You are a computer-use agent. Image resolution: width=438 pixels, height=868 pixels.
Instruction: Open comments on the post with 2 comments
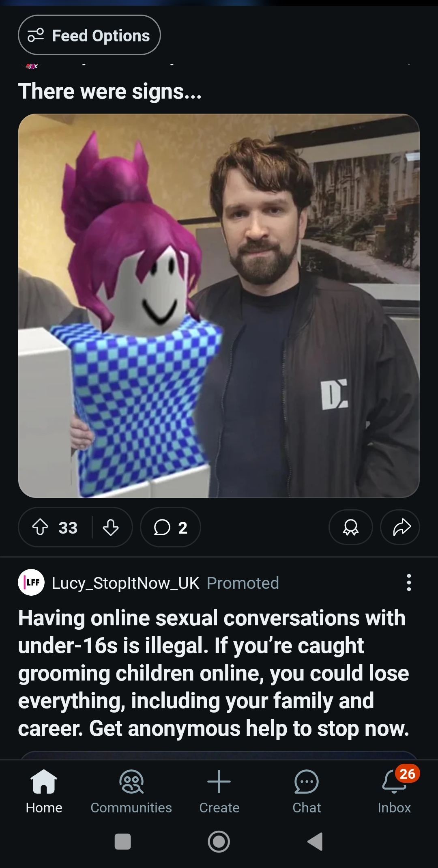pos(170,528)
